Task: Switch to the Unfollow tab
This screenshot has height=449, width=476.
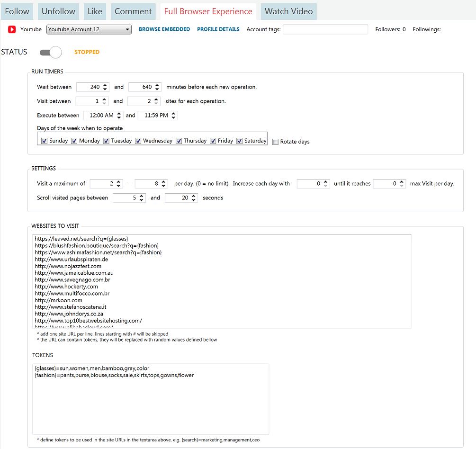Action: 58,11
